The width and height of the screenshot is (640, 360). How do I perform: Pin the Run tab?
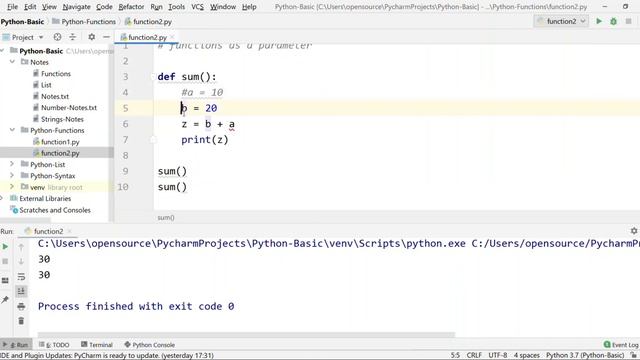[x=5, y=300]
